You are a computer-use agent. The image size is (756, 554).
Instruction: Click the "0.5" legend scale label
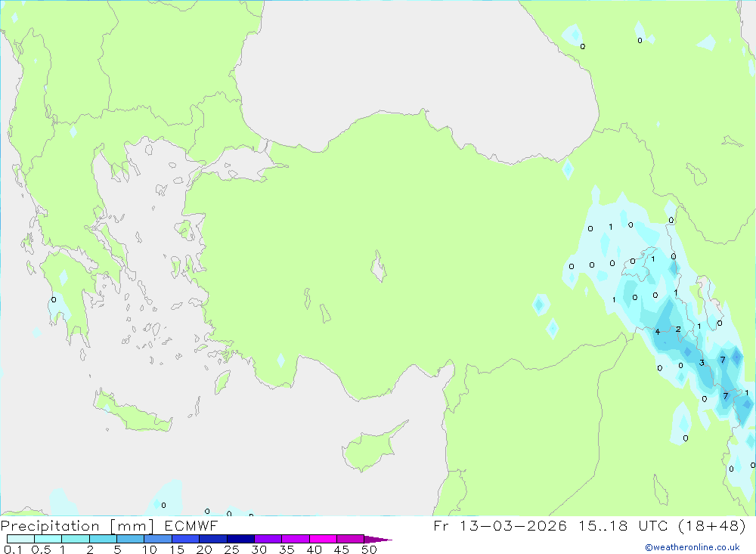click(41, 549)
